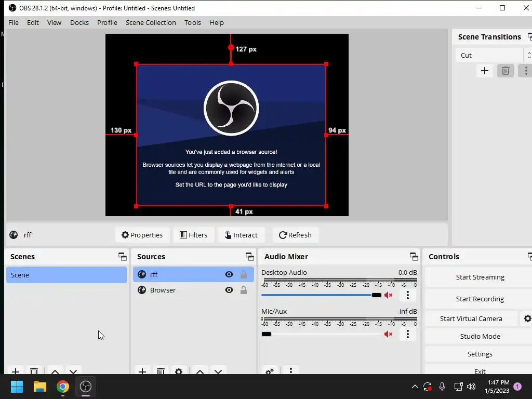
Task: Remove selected source trash icon
Action: pyautogui.click(x=161, y=371)
